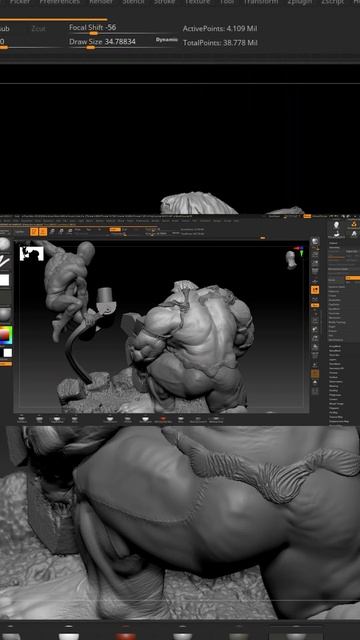Toggle the large orange Persp button
This screenshot has width=360, height=640.
pyautogui.click(x=315, y=290)
